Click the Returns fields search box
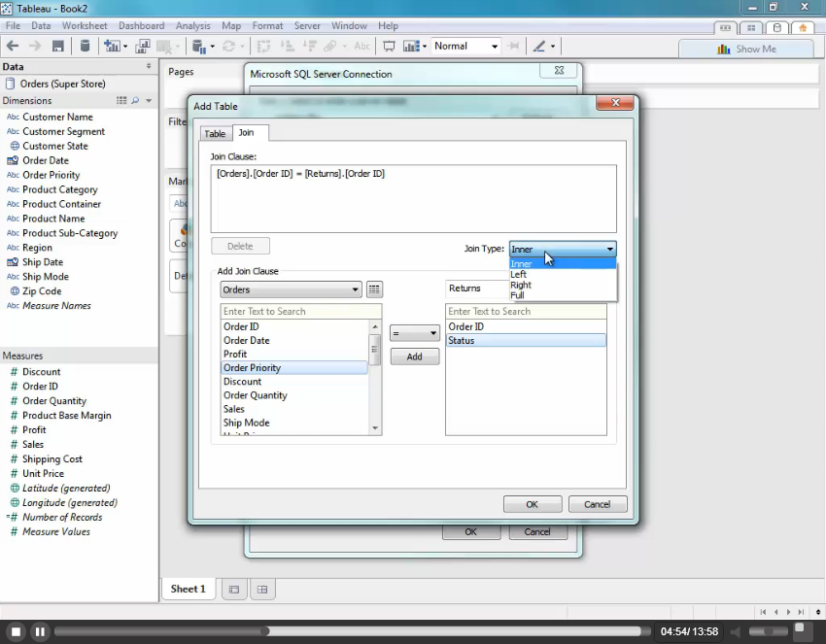The image size is (826, 644). [526, 311]
